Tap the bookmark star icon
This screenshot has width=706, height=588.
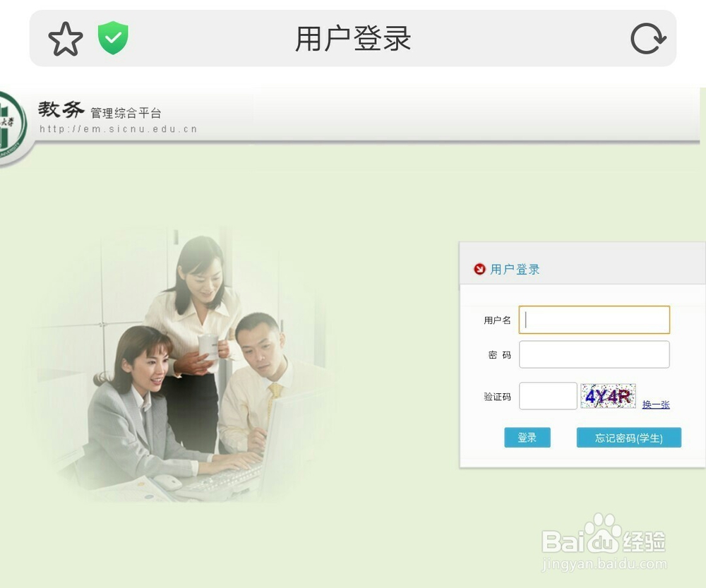(x=66, y=39)
